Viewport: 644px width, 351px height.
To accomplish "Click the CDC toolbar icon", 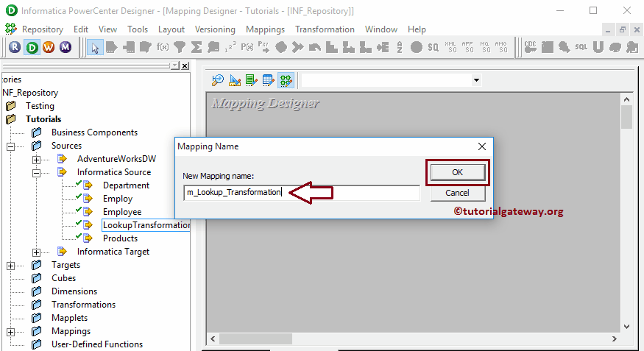I will [x=530, y=47].
